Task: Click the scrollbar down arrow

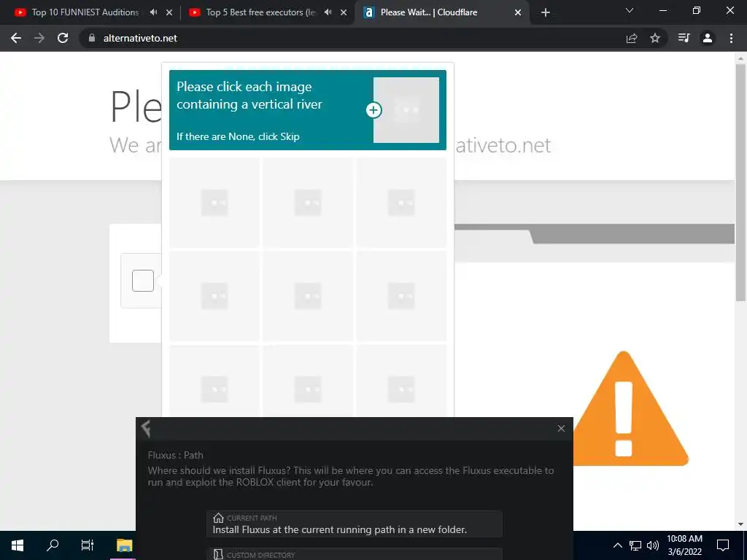Action: click(740, 524)
